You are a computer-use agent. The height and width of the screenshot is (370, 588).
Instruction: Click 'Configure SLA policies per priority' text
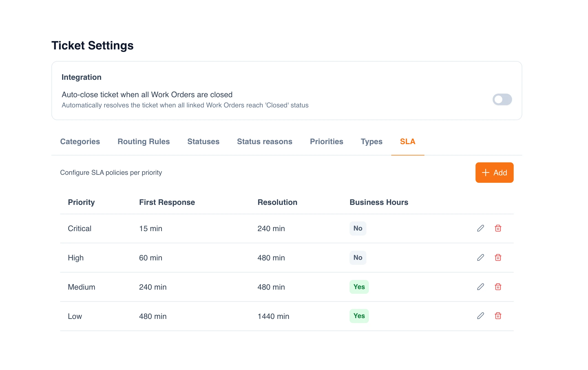[111, 173]
